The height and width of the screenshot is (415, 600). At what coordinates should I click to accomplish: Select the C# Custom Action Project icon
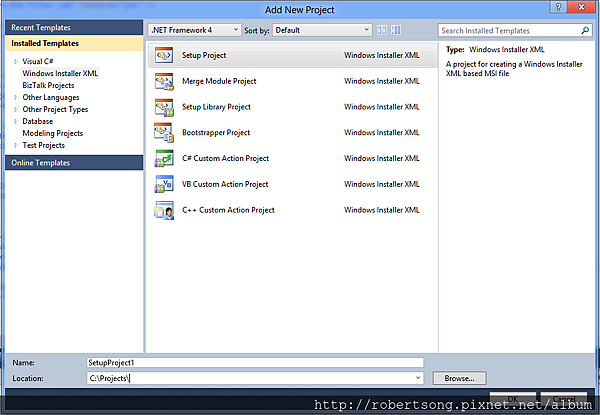[x=164, y=158]
